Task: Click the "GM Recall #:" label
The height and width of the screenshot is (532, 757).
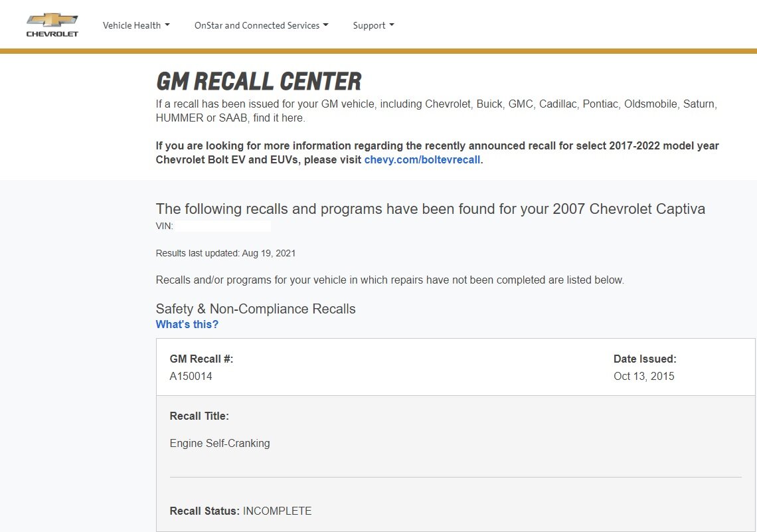Action: pyautogui.click(x=201, y=359)
